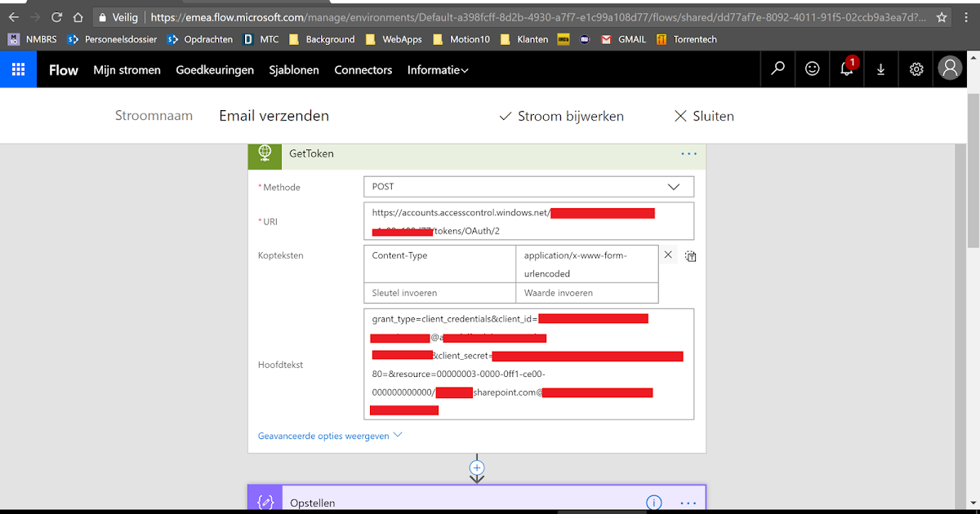Image resolution: width=980 pixels, height=514 pixels.
Task: Click Stroom bijwerken to save the flow
Action: point(561,116)
